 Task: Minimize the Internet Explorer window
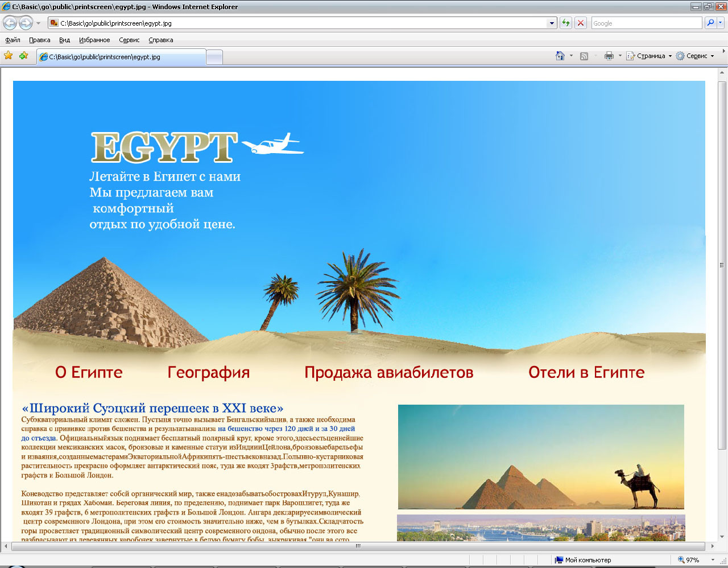[696, 7]
